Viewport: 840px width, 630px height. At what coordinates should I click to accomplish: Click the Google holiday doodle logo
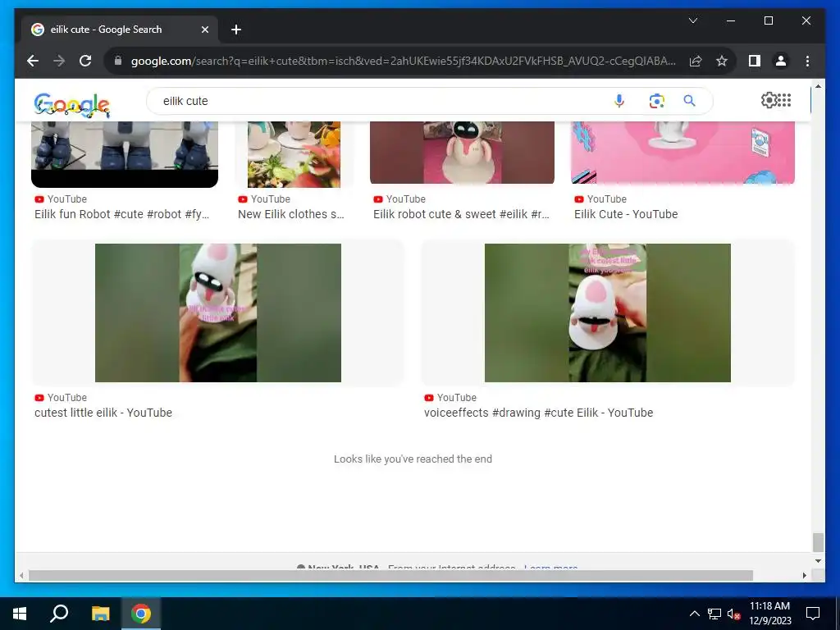pos(72,104)
